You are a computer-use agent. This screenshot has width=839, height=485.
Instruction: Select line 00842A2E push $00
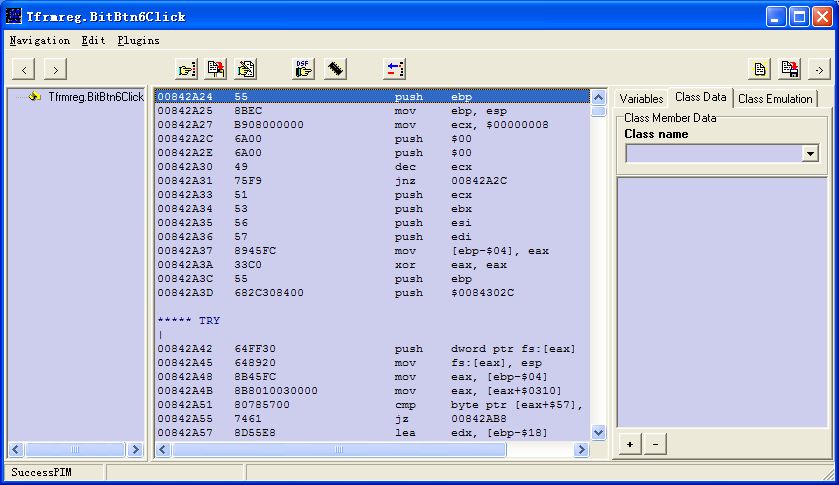tap(372, 153)
